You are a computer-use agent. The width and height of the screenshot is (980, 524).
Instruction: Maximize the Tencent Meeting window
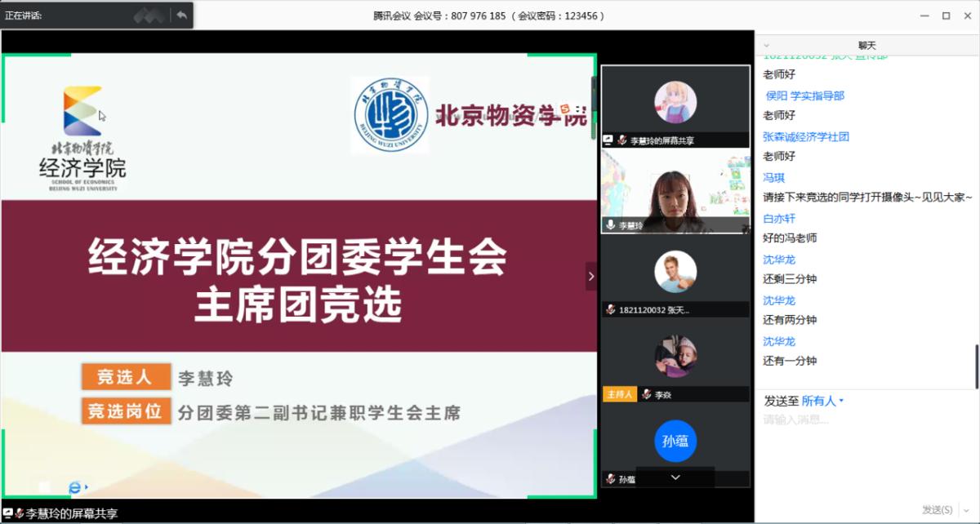pyautogui.click(x=946, y=16)
